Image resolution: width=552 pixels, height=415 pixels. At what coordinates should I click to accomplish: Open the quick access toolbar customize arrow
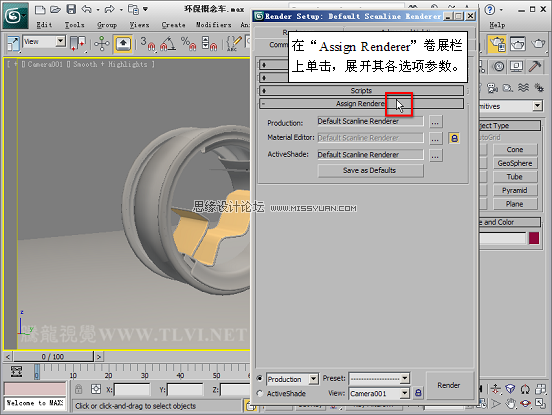[145, 9]
